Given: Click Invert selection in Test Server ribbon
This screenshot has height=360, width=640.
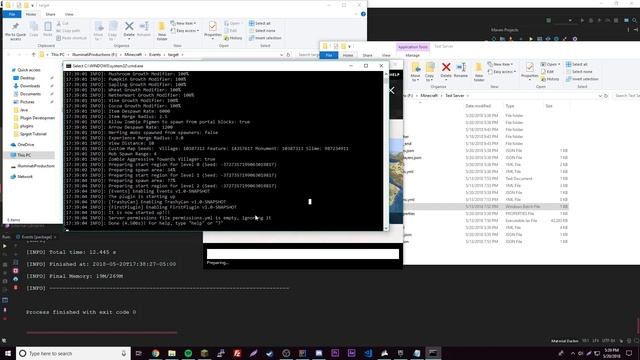Looking at the screenshot, I should click(x=582, y=79).
